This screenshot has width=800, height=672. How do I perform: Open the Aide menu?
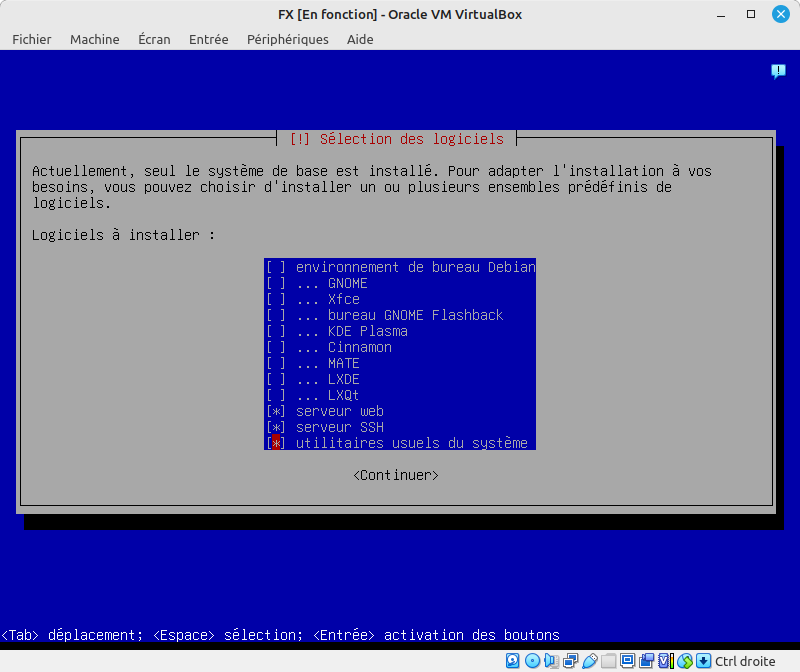coord(360,39)
